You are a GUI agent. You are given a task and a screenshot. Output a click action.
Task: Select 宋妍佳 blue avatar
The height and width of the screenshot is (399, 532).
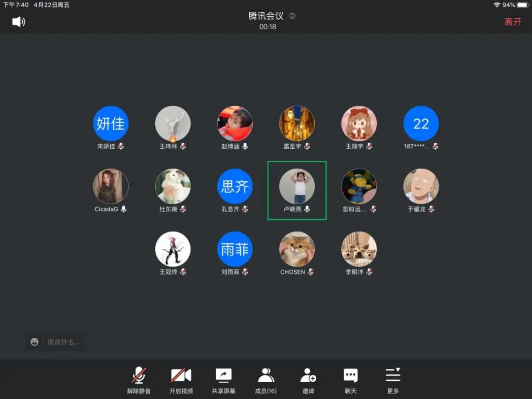(x=111, y=124)
